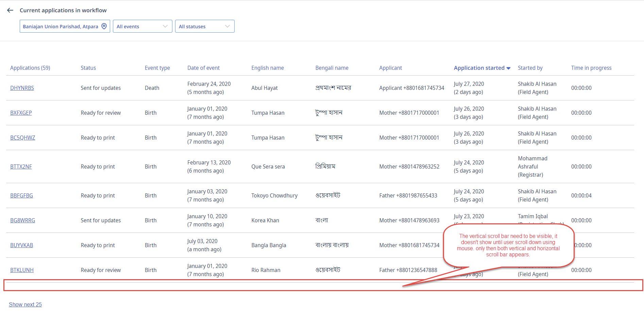Open application DHYNRBS
Screen dimensions: 644x319
coord(22,87)
